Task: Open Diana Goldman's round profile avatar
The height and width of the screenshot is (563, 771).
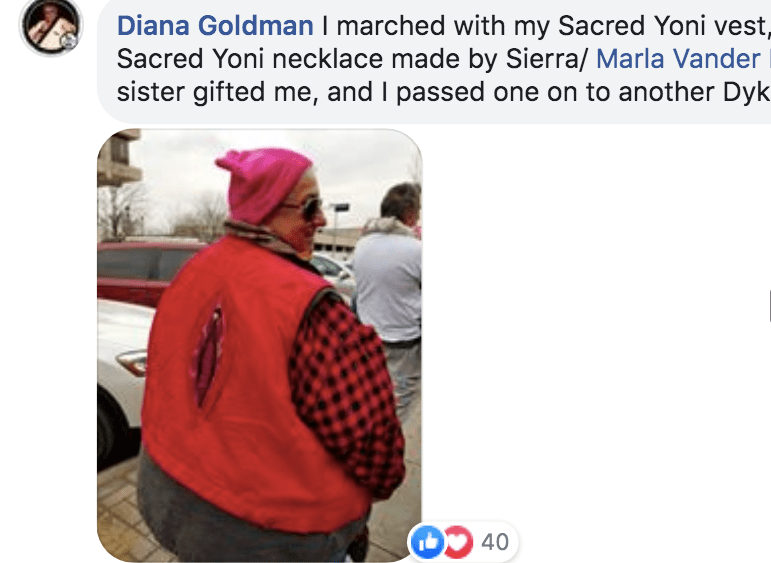Action: pyautogui.click(x=51, y=25)
